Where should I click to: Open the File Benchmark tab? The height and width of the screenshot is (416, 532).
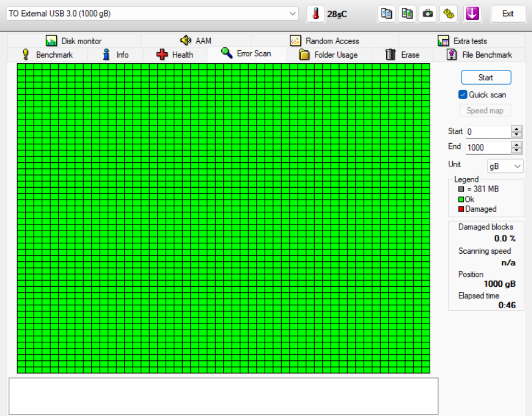[479, 54]
